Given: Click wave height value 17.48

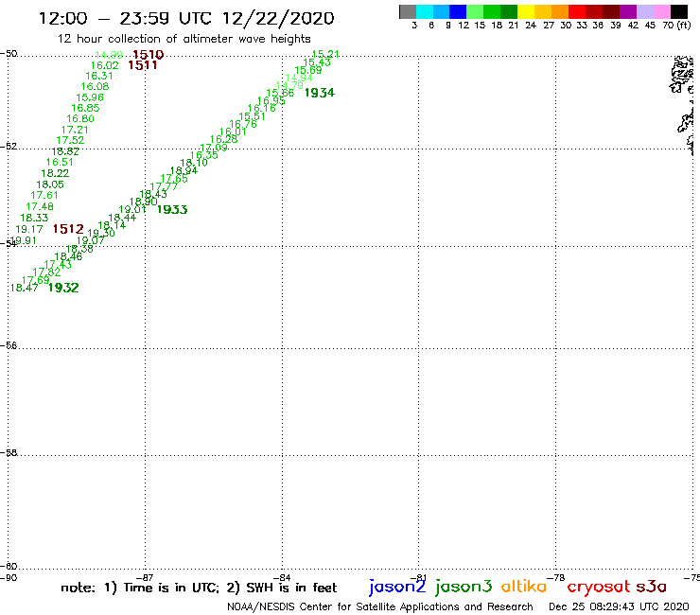Looking at the screenshot, I should pyautogui.click(x=40, y=207).
